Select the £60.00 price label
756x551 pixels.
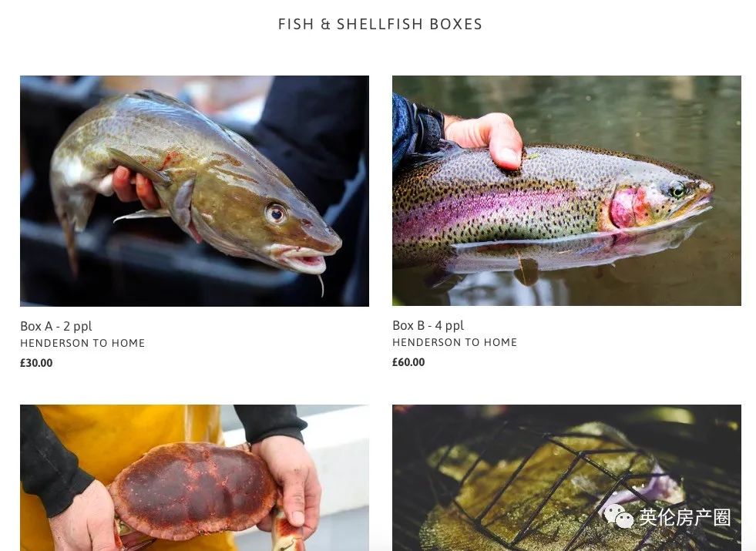(408, 362)
